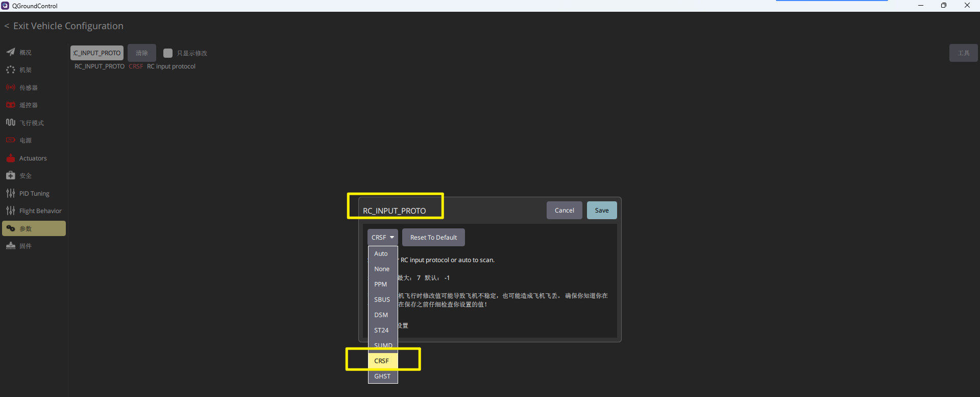
Task: Click Reset To Default button
Action: pyautogui.click(x=433, y=238)
